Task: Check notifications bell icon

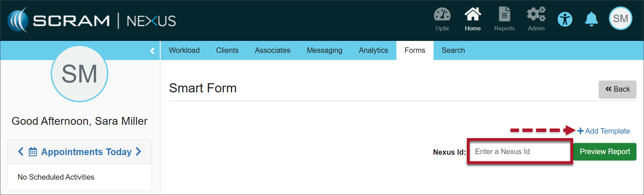Action: 591,19
